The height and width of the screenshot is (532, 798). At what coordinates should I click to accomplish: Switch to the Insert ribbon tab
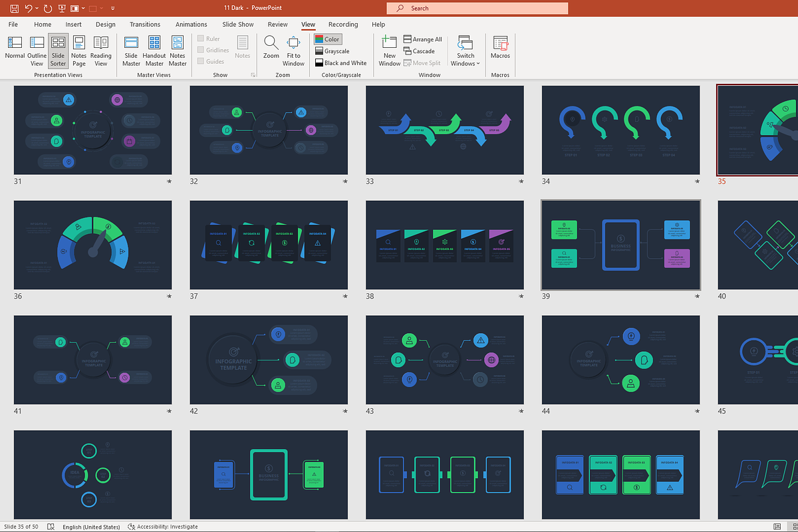pos(73,25)
